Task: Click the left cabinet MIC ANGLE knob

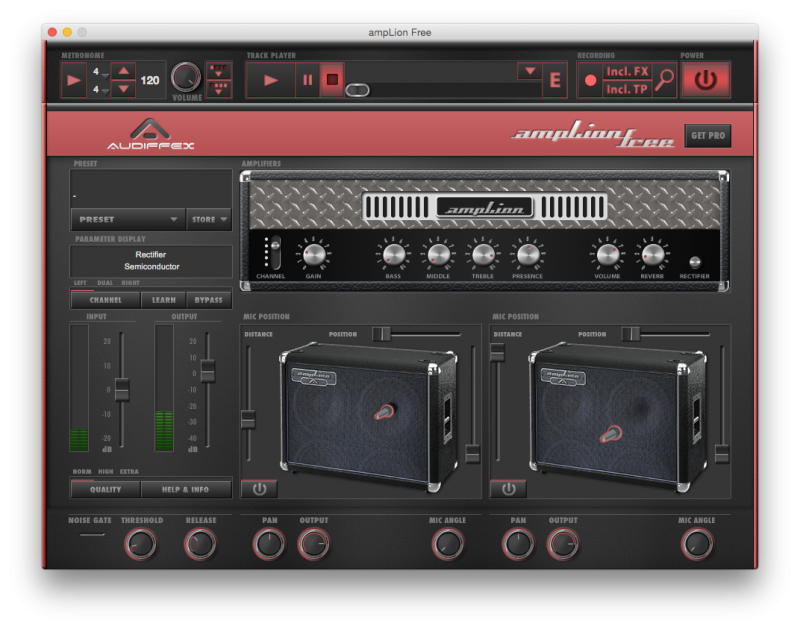Action: coord(448,544)
